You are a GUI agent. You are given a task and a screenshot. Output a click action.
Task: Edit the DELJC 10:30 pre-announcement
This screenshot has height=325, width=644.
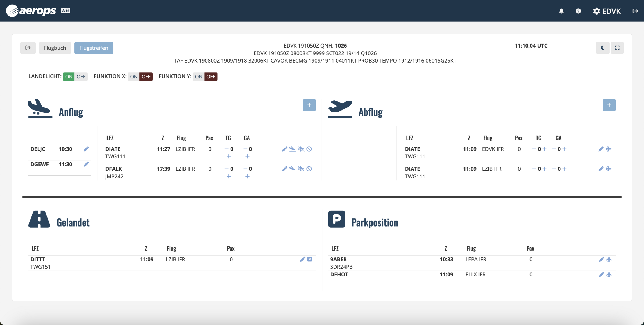[x=86, y=149]
